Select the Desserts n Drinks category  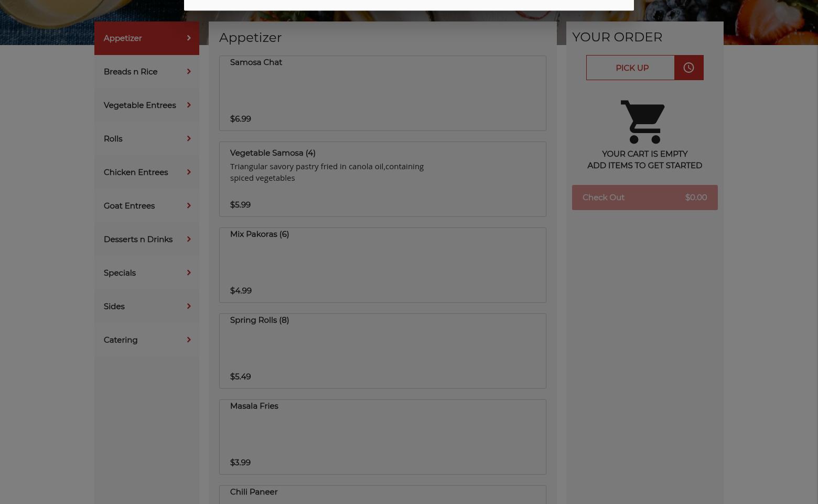click(147, 239)
